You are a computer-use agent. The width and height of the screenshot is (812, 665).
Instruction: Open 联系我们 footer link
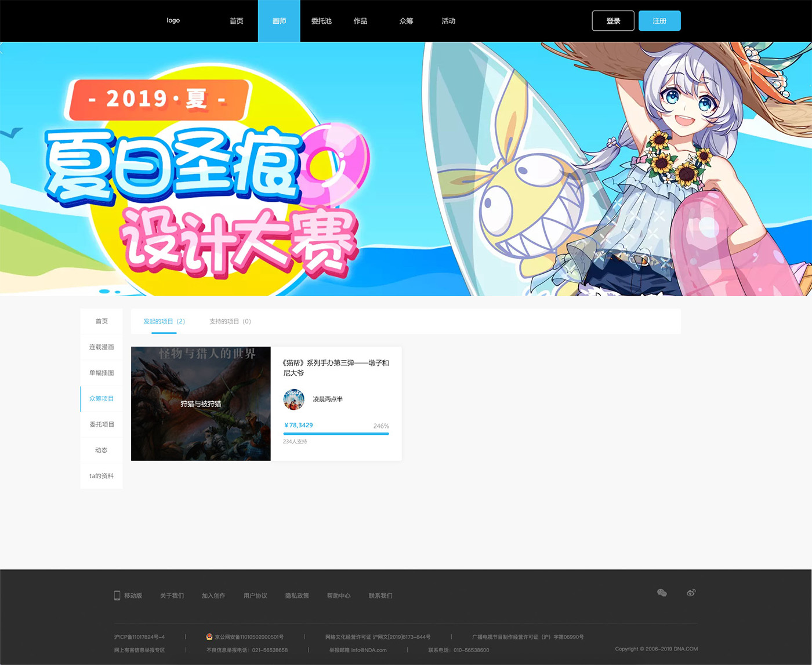point(380,595)
